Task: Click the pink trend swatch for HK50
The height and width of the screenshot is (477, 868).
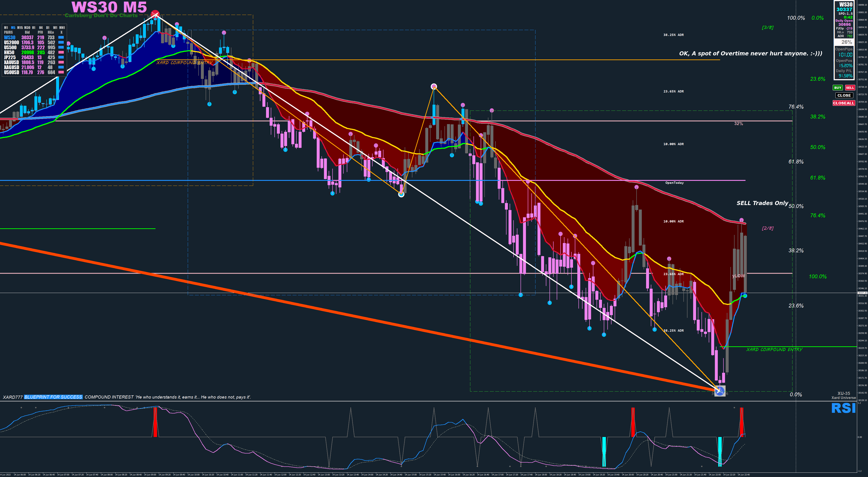Action: 61,52
